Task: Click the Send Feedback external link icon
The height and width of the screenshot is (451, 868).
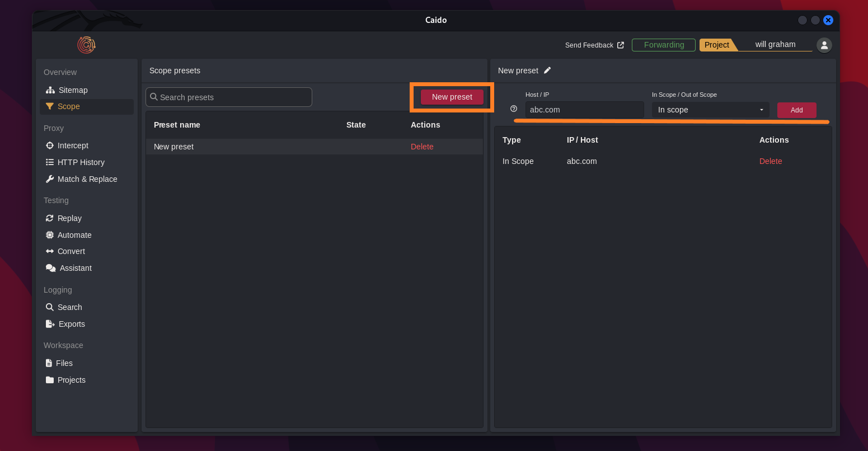Action: (x=621, y=45)
